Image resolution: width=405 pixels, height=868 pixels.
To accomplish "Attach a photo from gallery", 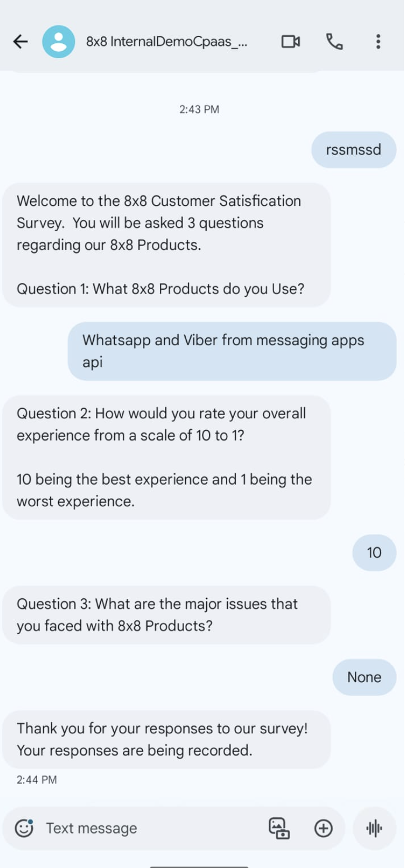I will click(279, 828).
